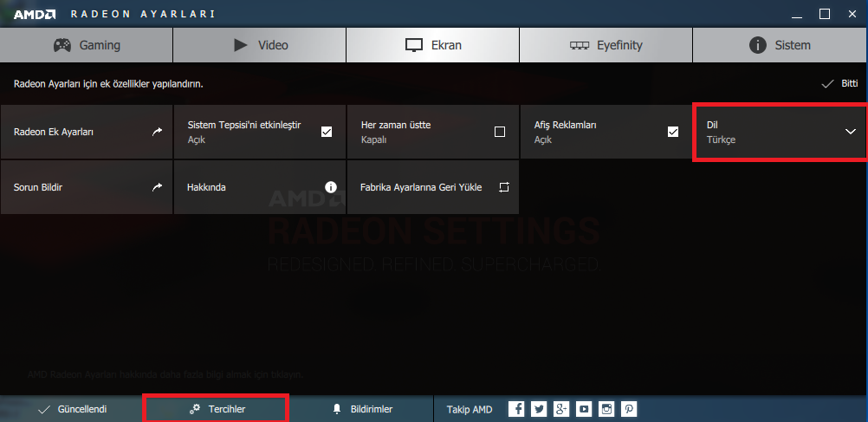Click the Gaming gamepad icon
The image size is (868, 422).
pyautogui.click(x=62, y=45)
